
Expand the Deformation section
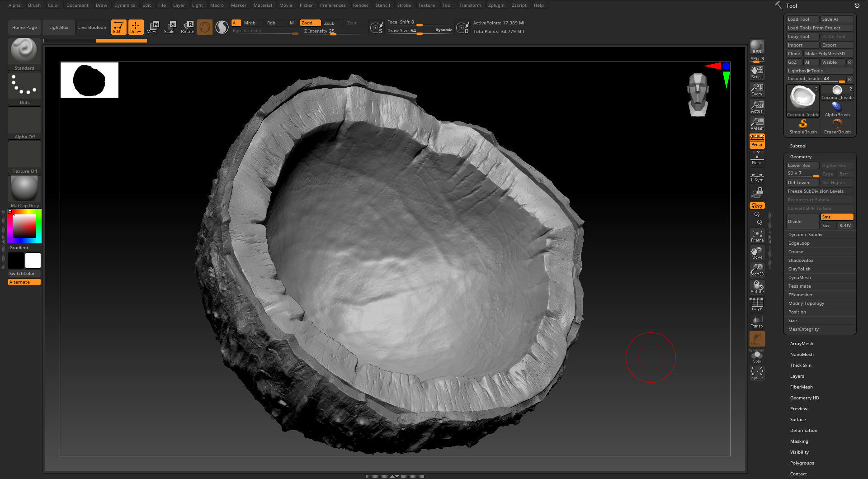pyautogui.click(x=803, y=430)
